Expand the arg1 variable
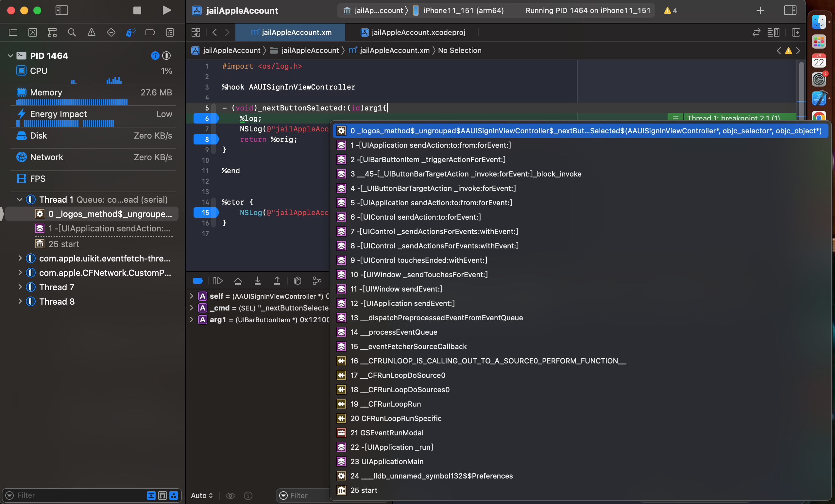The height and width of the screenshot is (504, 835). [x=192, y=319]
